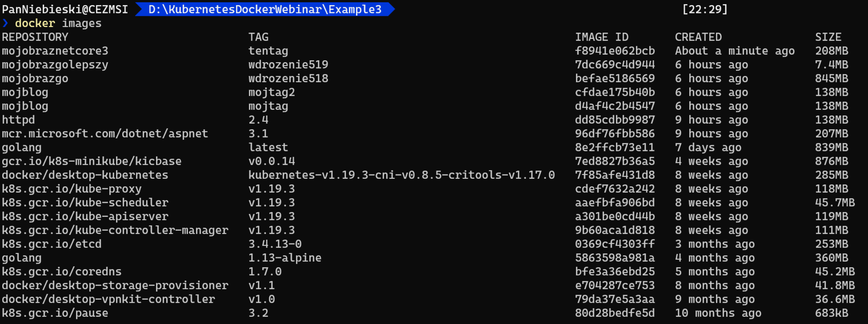The width and height of the screenshot is (868, 324).
Task: Click the 'docker' command word
Action: click(x=35, y=23)
